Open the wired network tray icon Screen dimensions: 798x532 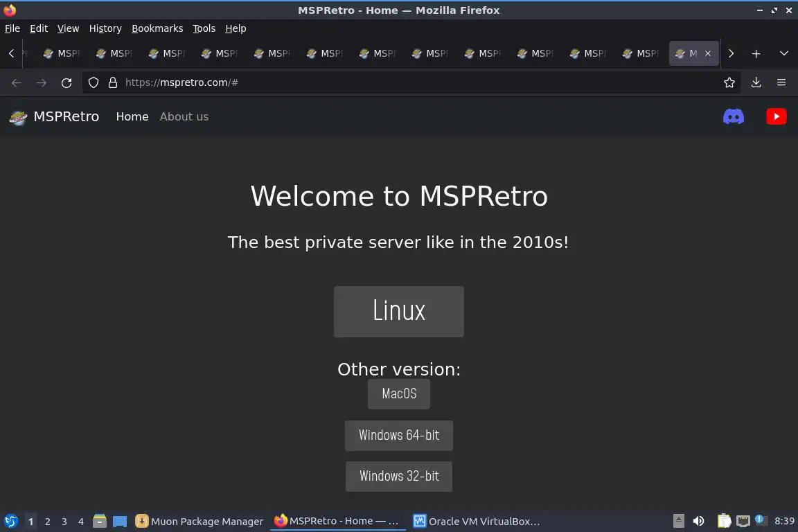tap(743, 521)
